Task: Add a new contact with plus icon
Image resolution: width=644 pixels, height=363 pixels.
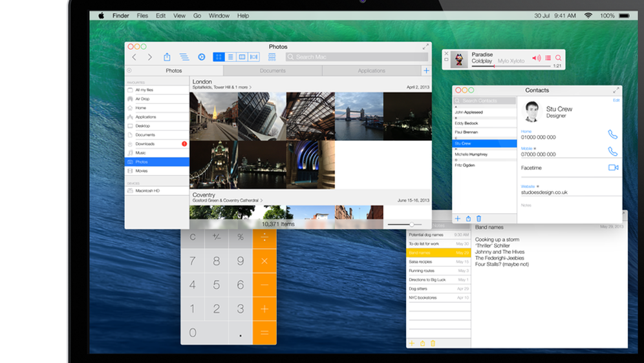Action: (458, 218)
